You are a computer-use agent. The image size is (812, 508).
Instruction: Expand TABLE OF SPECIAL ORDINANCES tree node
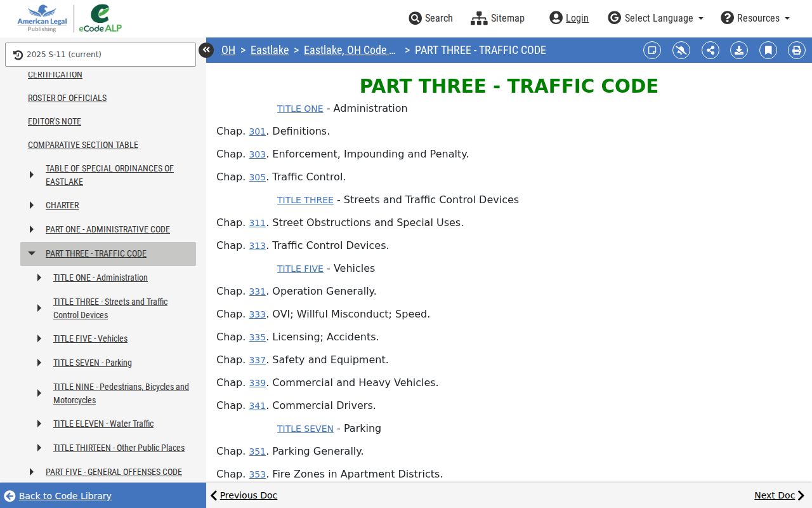32,175
